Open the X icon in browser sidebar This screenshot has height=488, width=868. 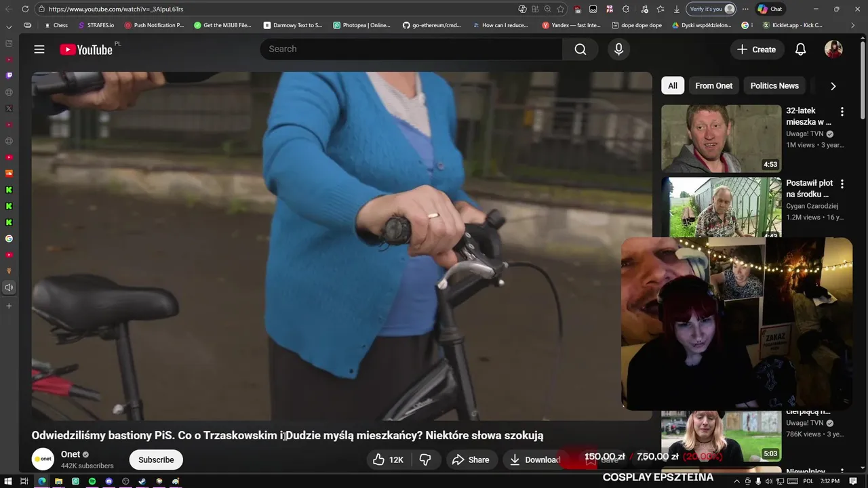(x=9, y=108)
